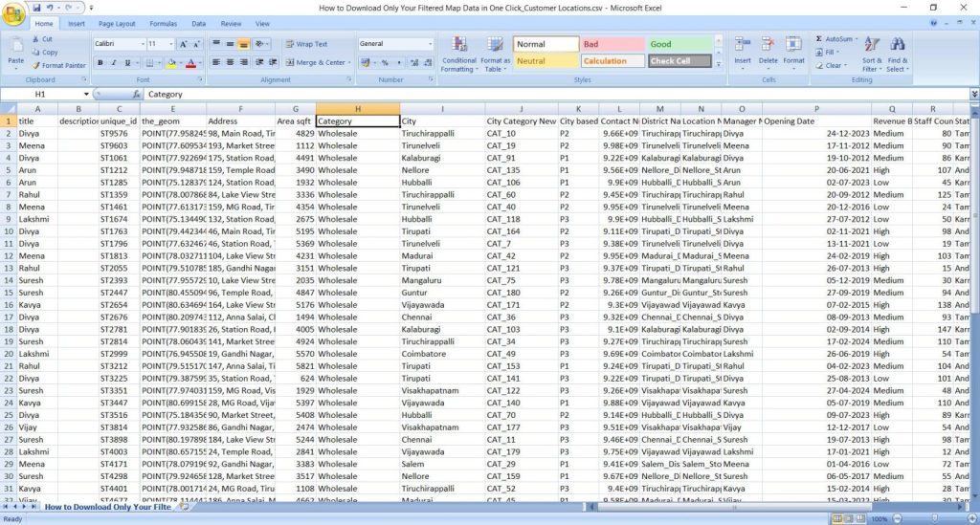This screenshot has width=980, height=525.
Task: Apply the Bad cell style swatch
Action: (x=612, y=44)
